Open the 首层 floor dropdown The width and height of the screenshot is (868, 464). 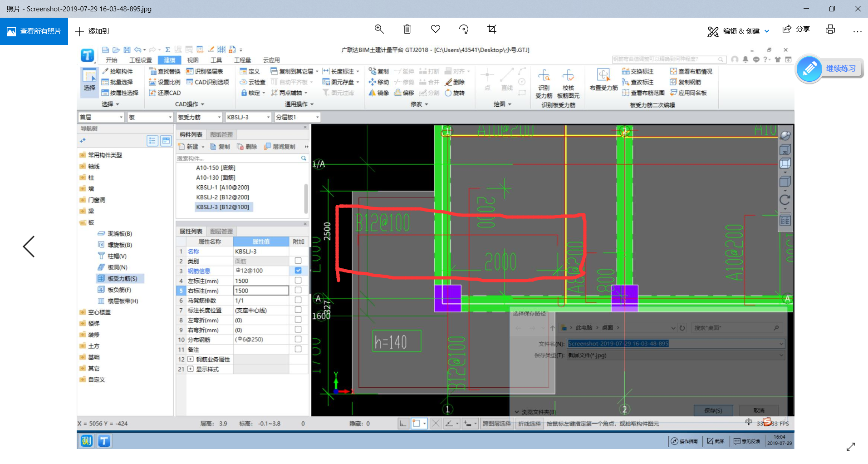101,117
